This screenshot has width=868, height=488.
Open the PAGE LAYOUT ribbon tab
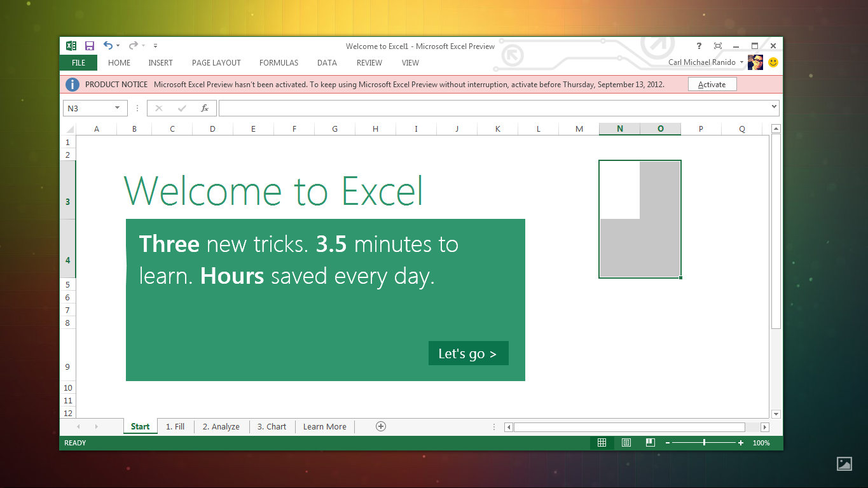click(x=216, y=62)
